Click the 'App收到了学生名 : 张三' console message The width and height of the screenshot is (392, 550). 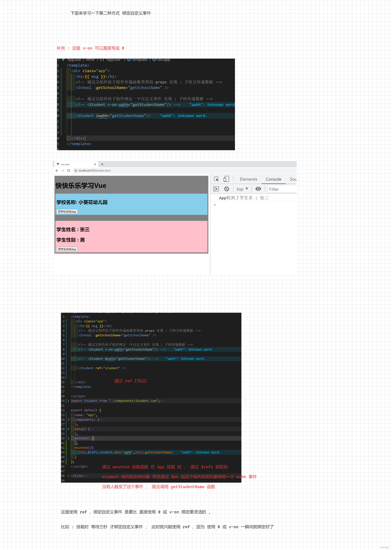tap(244, 198)
